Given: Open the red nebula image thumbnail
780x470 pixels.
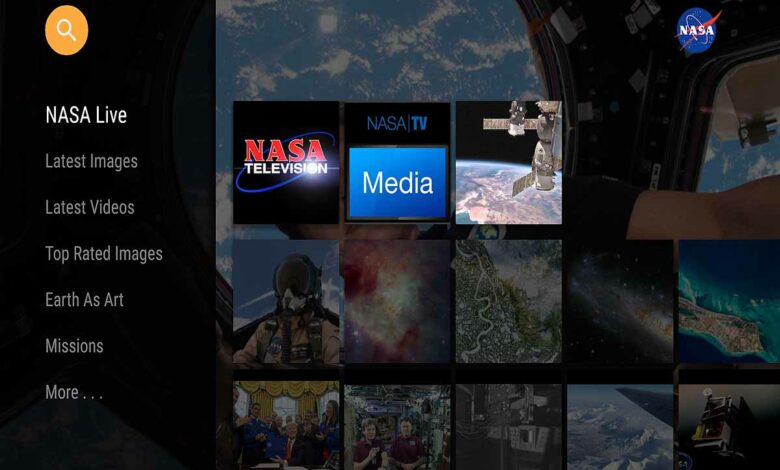Looking at the screenshot, I should [397, 301].
